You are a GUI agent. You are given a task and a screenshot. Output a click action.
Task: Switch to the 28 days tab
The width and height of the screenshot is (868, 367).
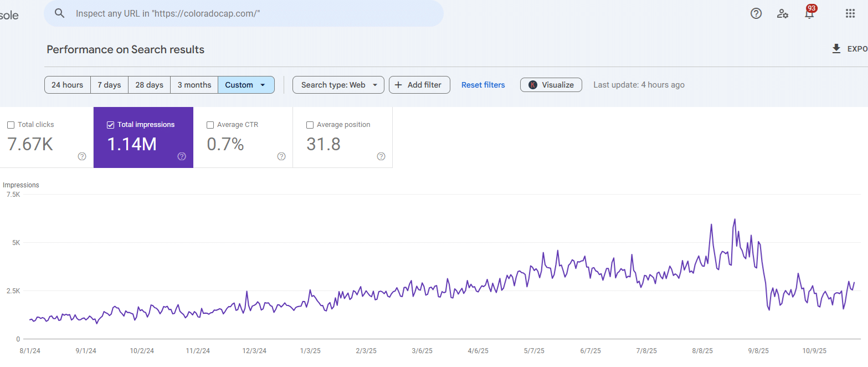(149, 85)
